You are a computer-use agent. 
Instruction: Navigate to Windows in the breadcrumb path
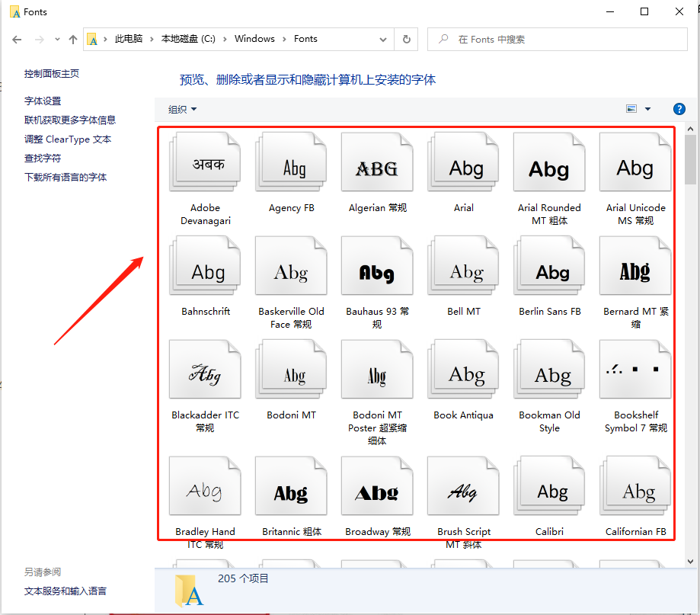click(254, 38)
